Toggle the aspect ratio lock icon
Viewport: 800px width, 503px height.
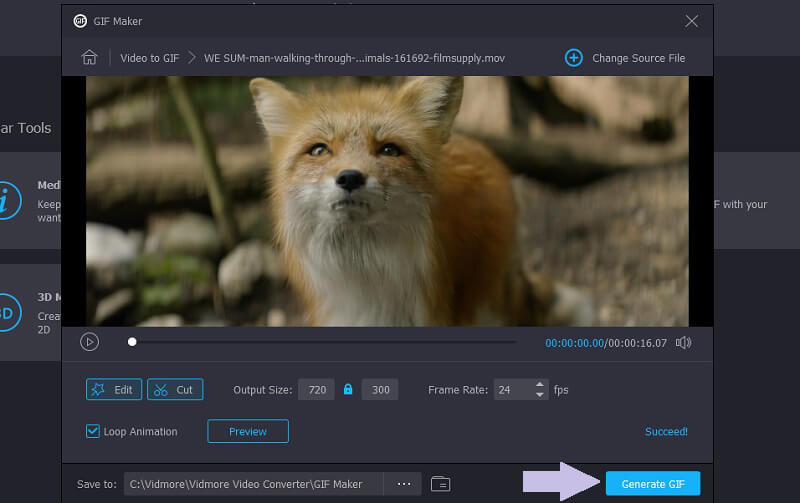click(348, 389)
